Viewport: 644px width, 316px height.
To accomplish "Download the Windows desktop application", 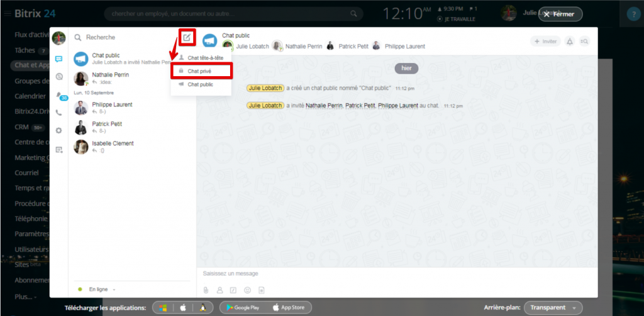I will coord(163,307).
